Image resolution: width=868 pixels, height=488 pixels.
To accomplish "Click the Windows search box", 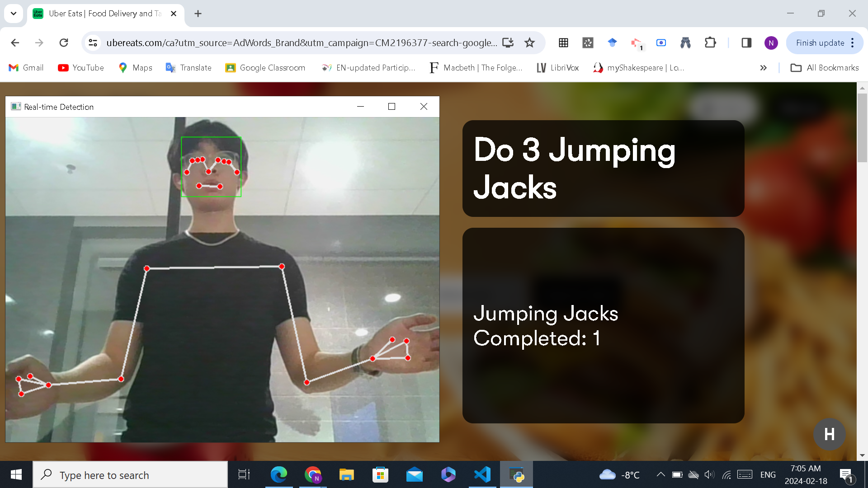I will (130, 475).
